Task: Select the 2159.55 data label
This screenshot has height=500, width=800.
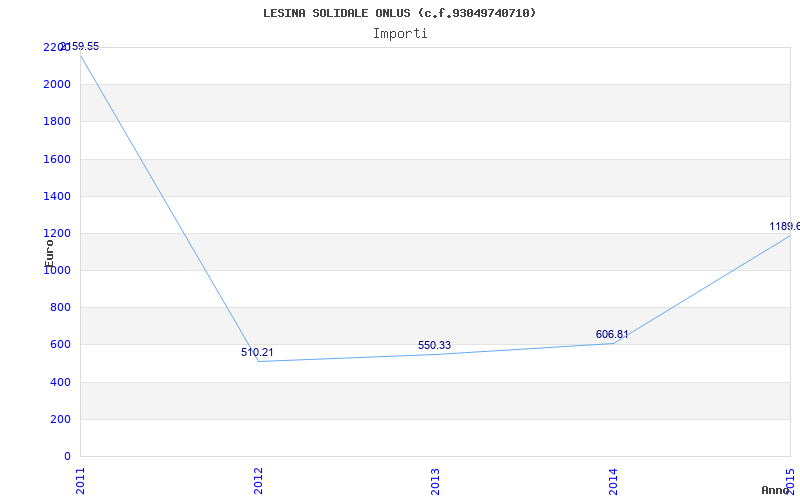Action: tap(80, 46)
